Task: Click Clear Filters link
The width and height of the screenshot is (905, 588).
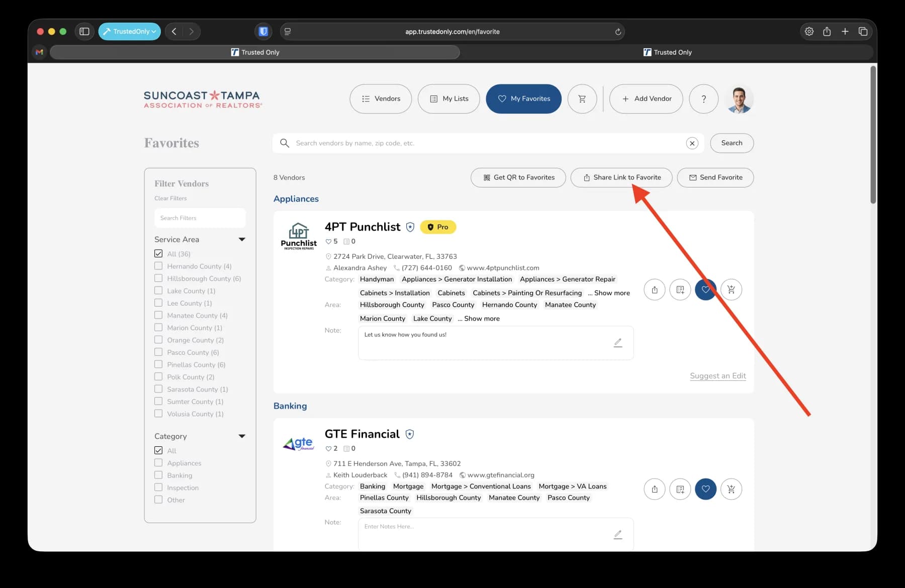Action: pyautogui.click(x=170, y=199)
